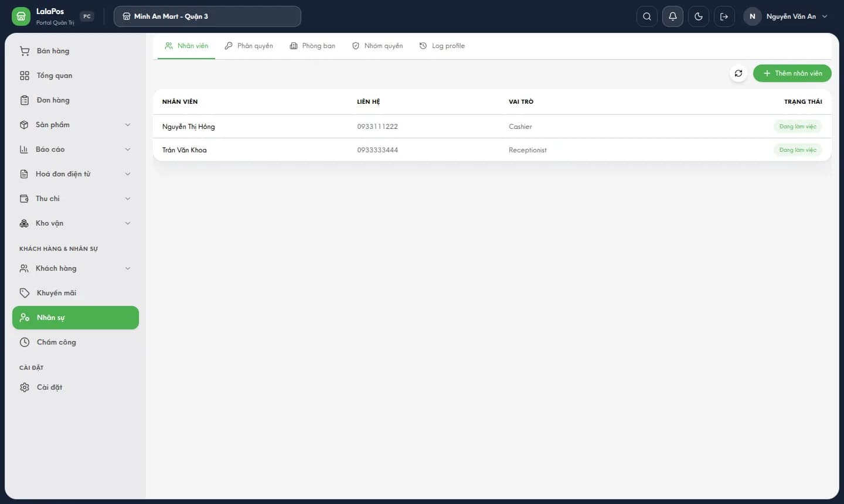The height and width of the screenshot is (504, 844).
Task: Click Thêm nhân viên button
Action: [x=792, y=73]
